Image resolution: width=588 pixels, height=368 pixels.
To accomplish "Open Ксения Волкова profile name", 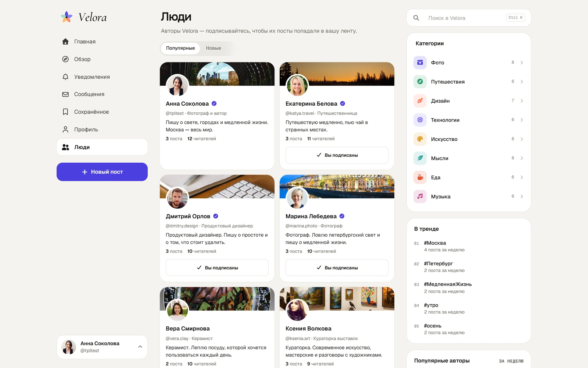I will [x=308, y=329].
